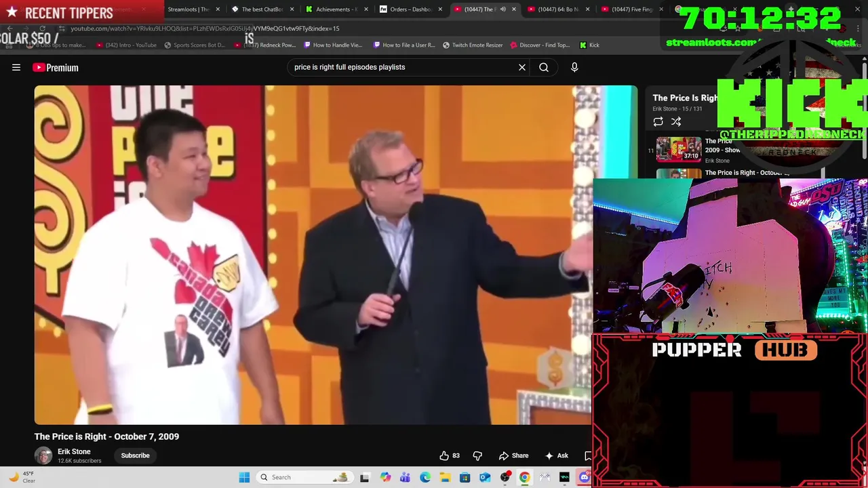
Task: Open the Windows Start menu
Action: [244, 477]
